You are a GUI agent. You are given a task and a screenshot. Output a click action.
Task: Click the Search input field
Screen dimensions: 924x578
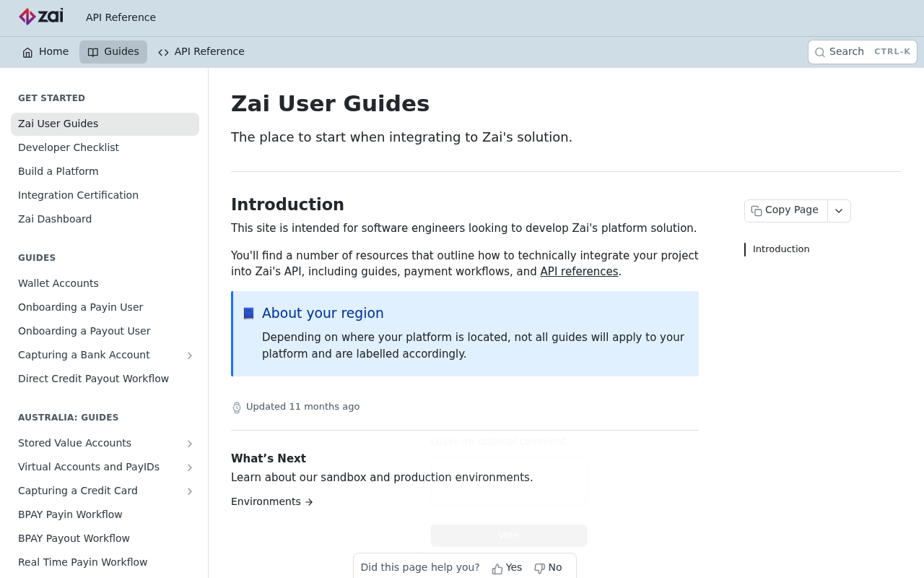point(863,52)
